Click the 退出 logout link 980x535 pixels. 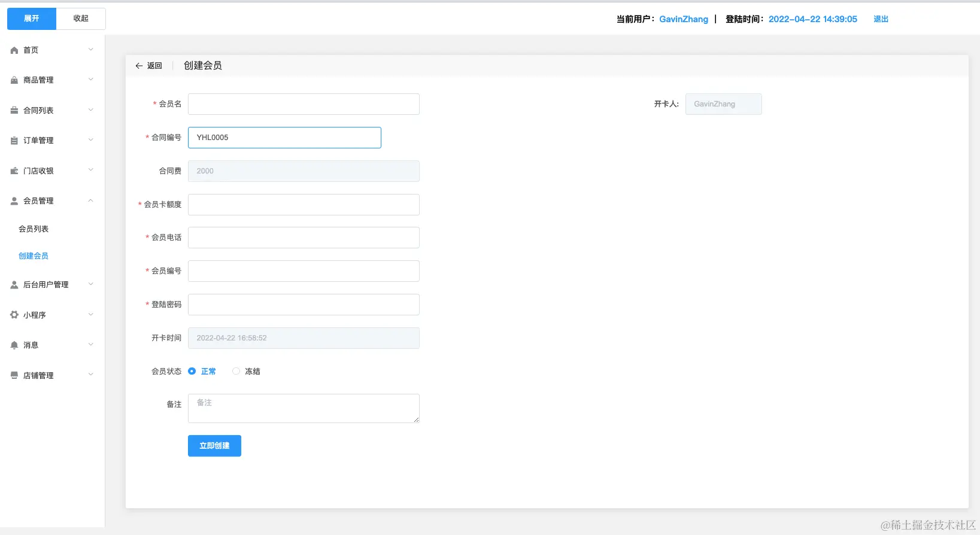point(881,19)
